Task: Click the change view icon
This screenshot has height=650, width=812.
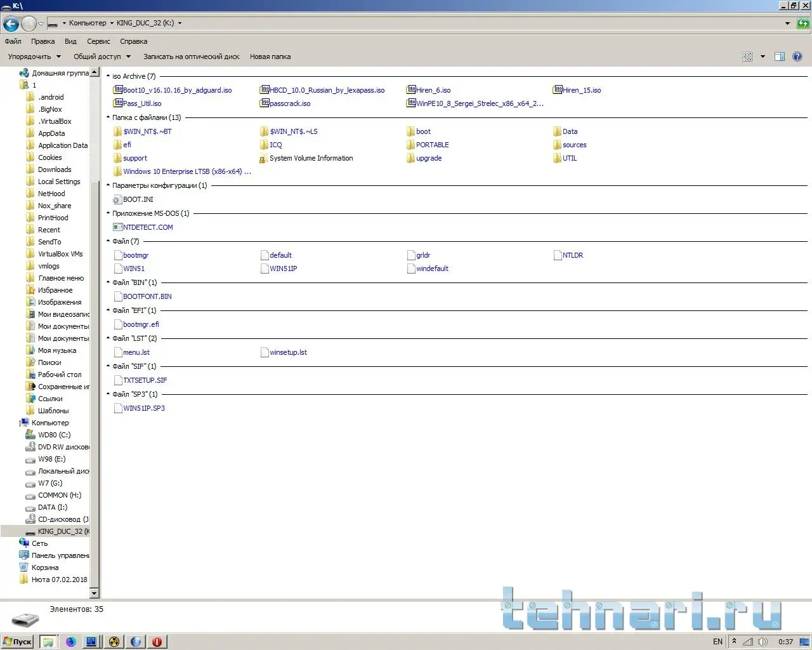Action: point(747,56)
